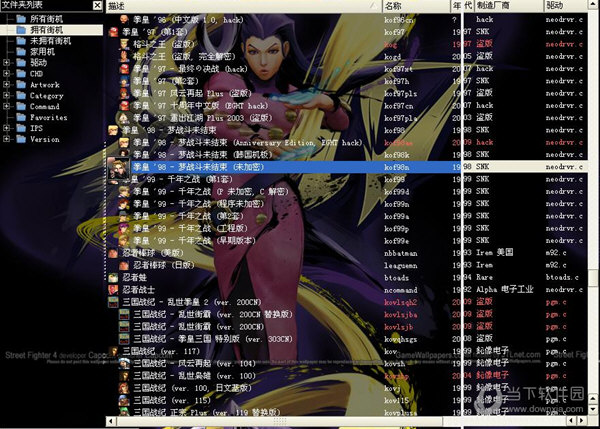
Task: Click the game icon of 格斗之王 (盗版)
Action: click(x=124, y=44)
